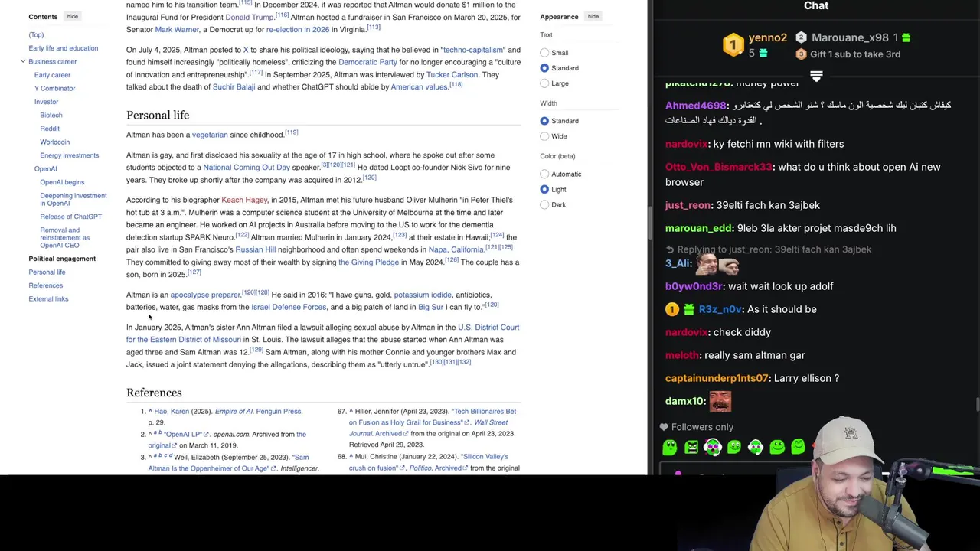Viewport: 980px width, 551px height.
Task: Select Small text size
Action: point(544,53)
